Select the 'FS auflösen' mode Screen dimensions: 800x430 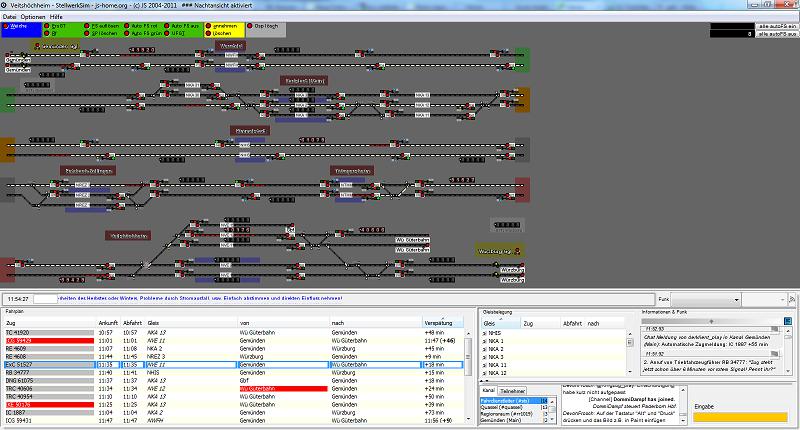(x=103, y=26)
